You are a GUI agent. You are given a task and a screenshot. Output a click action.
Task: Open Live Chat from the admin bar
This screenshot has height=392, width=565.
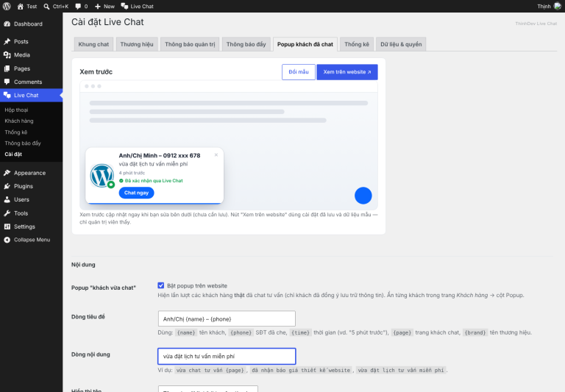coord(137,6)
